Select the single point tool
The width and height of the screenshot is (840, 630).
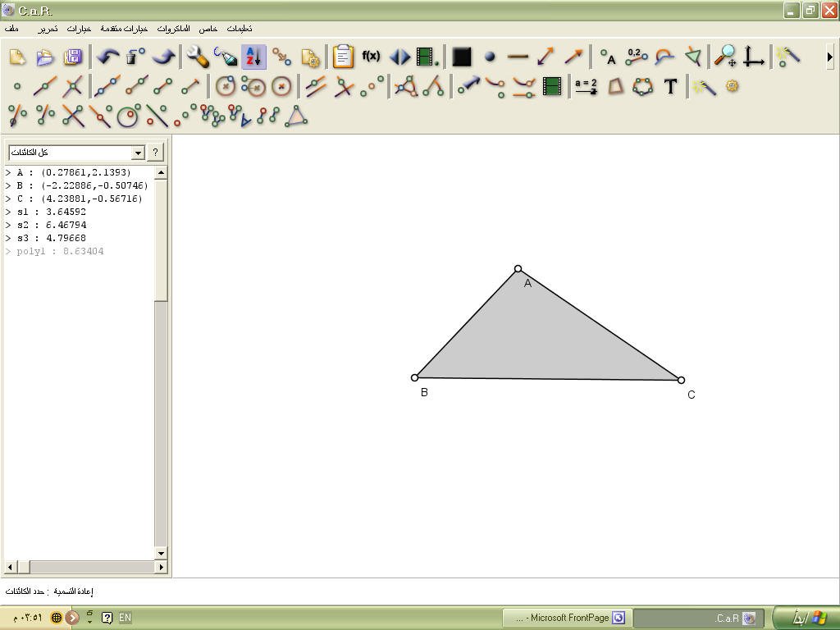click(17, 86)
